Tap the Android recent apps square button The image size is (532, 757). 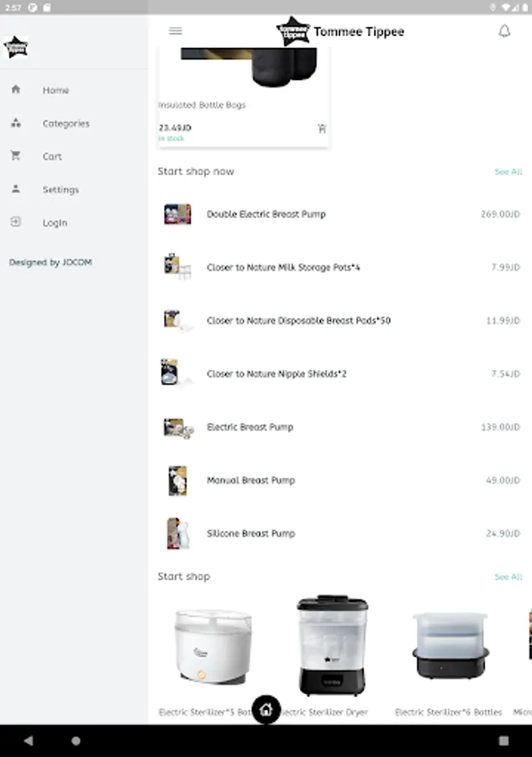click(503, 740)
